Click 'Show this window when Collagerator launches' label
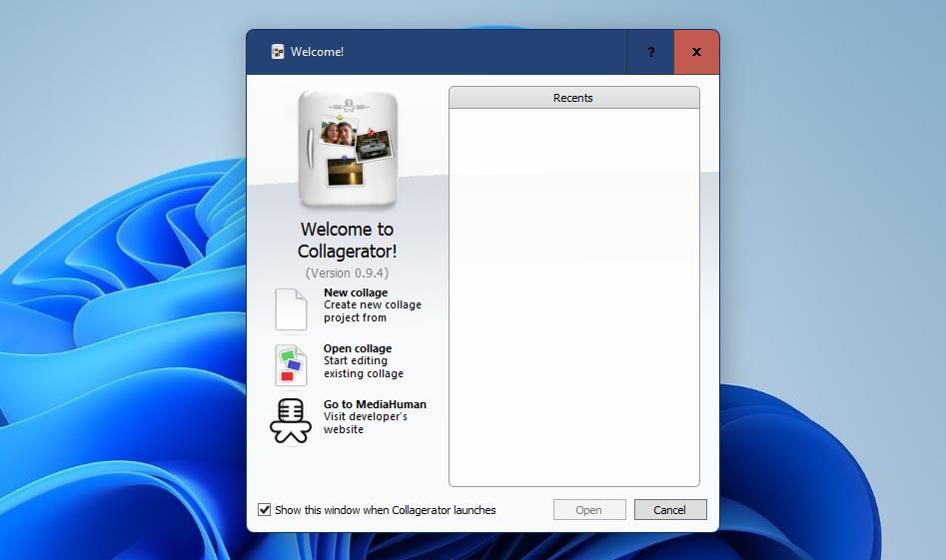Image resolution: width=946 pixels, height=560 pixels. coord(385,510)
